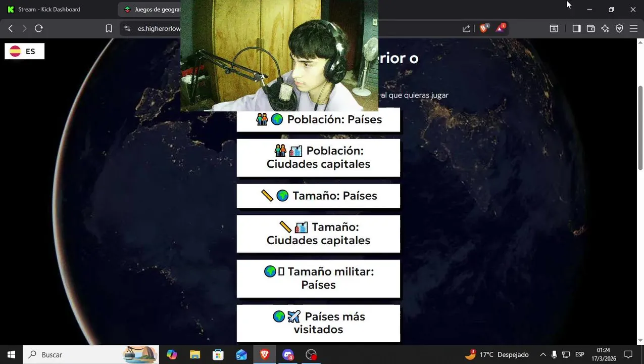Open Outlook from taskbar
644x364 pixels.
241,355
